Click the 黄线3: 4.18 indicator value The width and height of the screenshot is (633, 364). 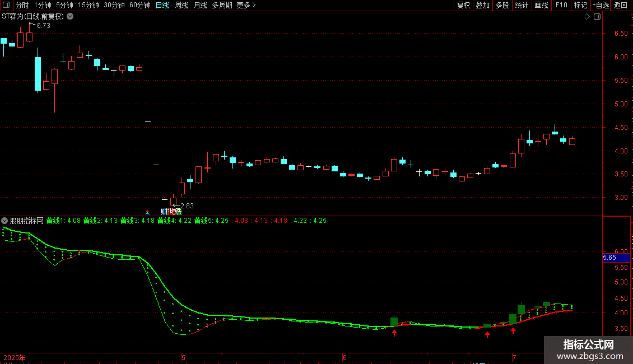(137, 221)
